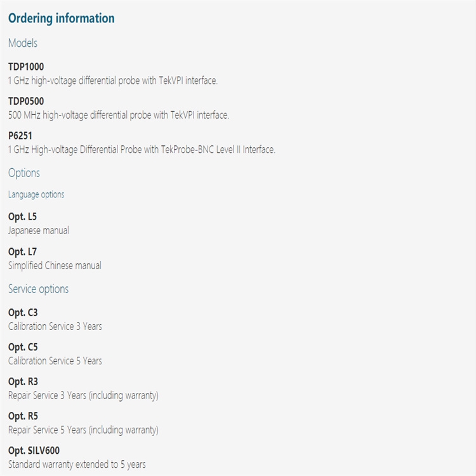Image resolution: width=476 pixels, height=476 pixels.
Task: Select the Service options heading
Action: tap(38, 289)
